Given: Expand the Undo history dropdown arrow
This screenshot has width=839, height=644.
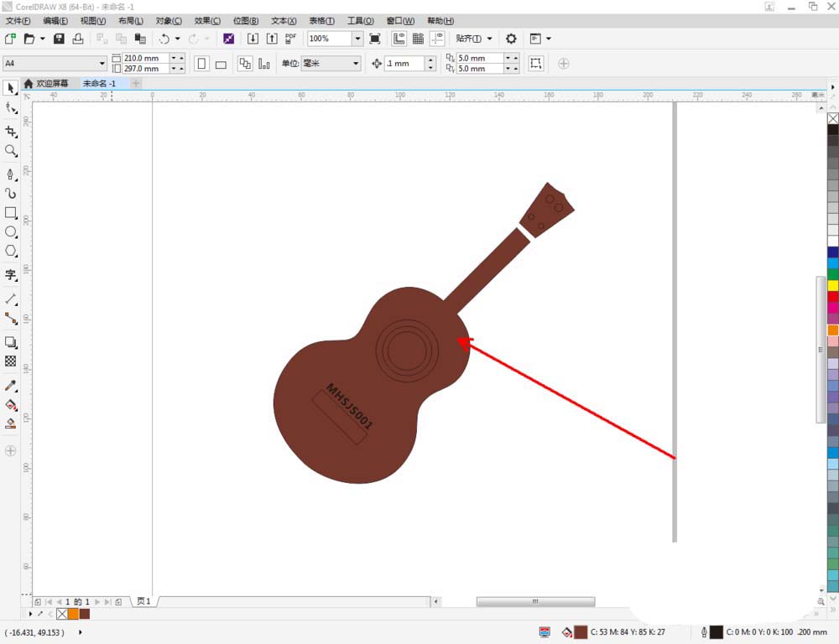Looking at the screenshot, I should [x=178, y=39].
